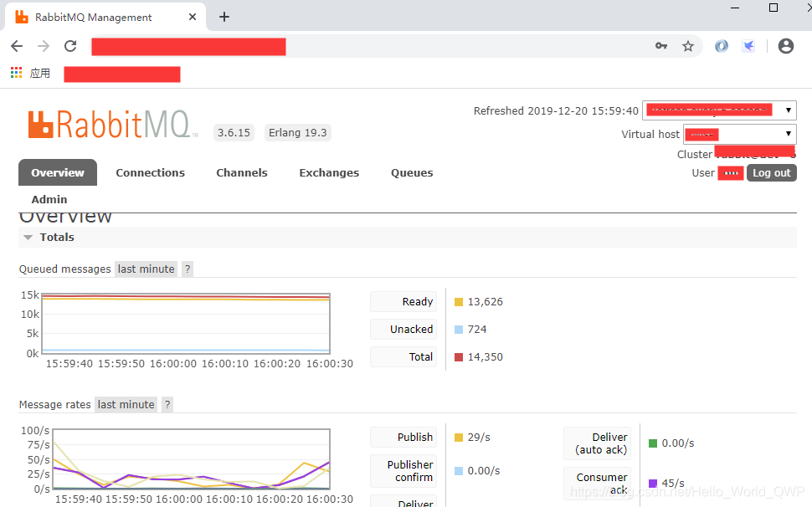Click the Consumer ack legend label

pyautogui.click(x=597, y=484)
